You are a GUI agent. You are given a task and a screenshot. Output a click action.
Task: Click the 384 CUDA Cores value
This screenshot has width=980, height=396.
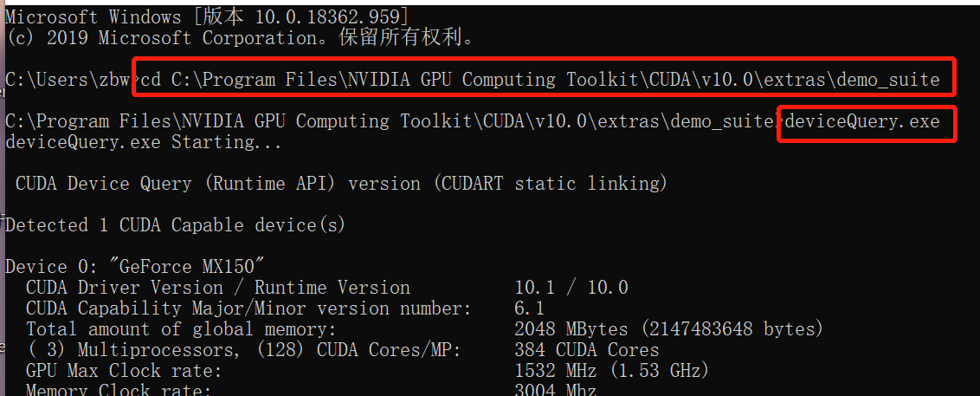(587, 350)
